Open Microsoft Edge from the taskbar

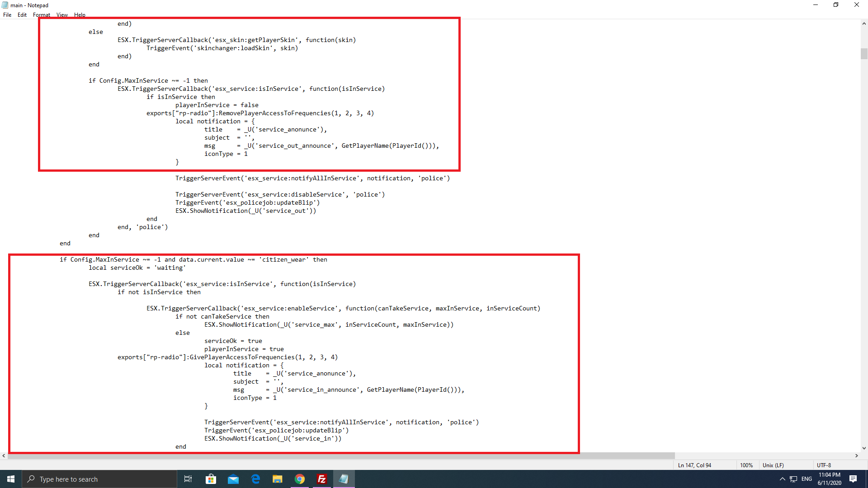point(255,479)
